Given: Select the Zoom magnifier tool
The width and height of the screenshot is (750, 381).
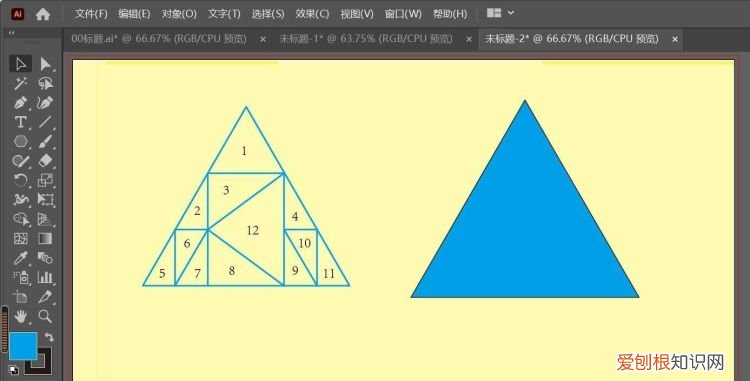Looking at the screenshot, I should point(45,316).
